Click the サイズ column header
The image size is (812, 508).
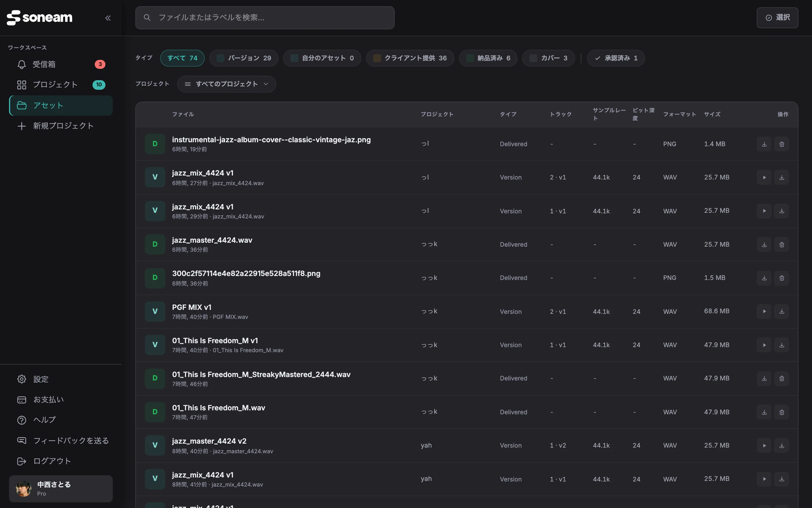[x=712, y=115]
